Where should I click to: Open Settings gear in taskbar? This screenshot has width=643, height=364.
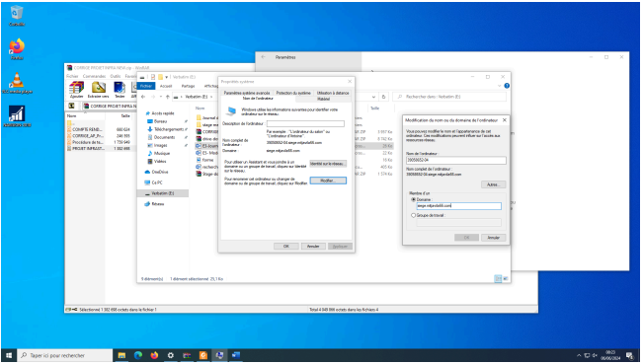point(171,355)
